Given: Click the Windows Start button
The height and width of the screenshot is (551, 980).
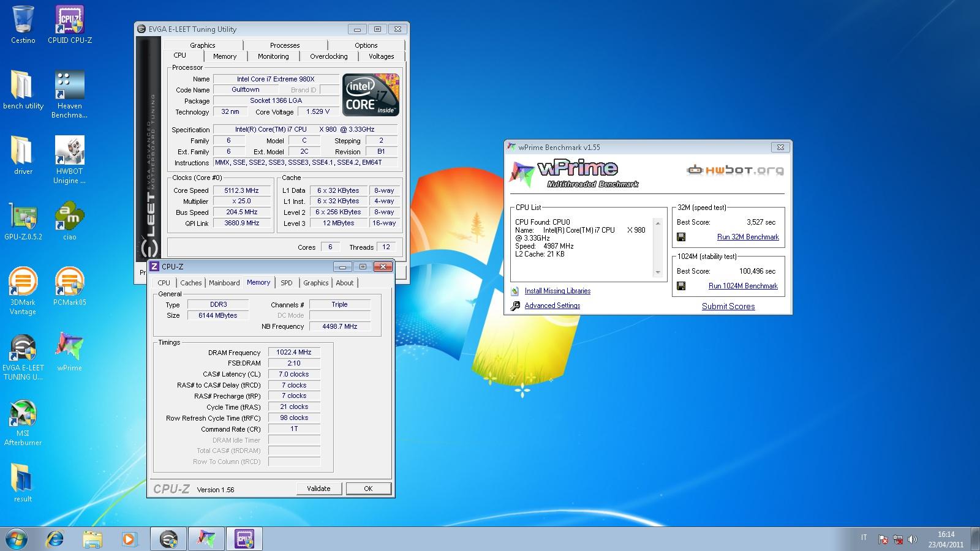Looking at the screenshot, I should click(x=17, y=539).
